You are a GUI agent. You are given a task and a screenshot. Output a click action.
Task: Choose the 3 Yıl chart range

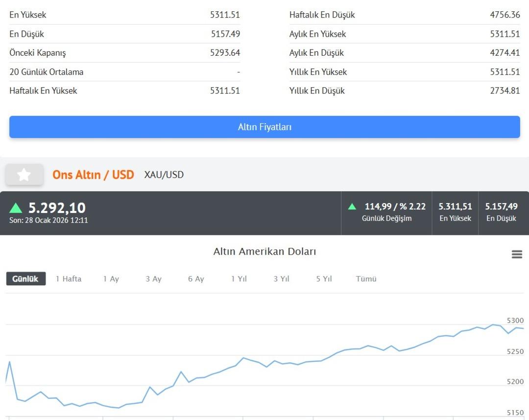click(x=281, y=279)
